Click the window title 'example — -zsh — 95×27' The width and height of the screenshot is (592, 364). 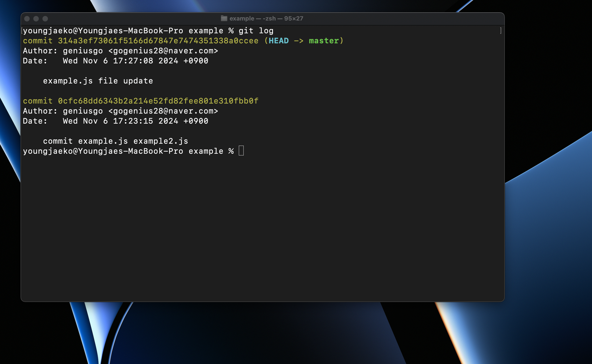266,18
